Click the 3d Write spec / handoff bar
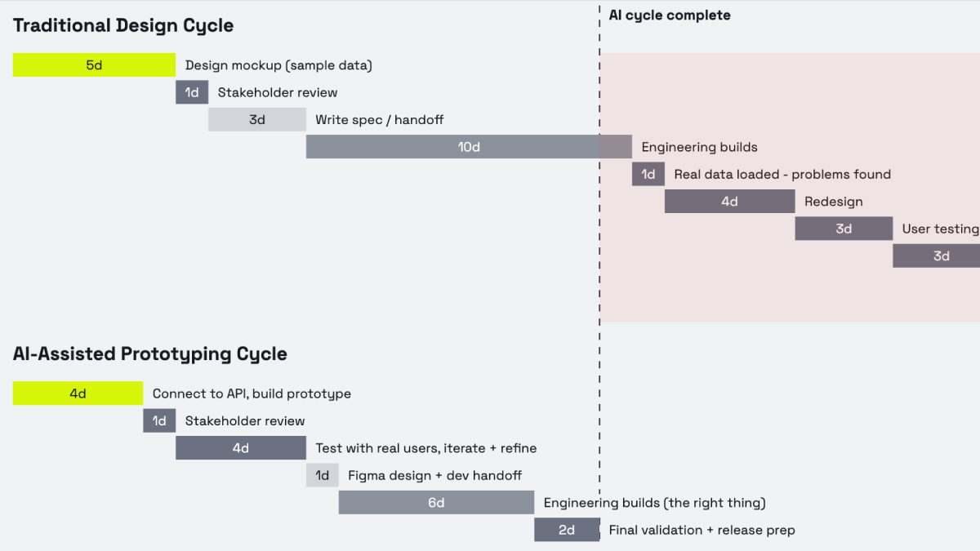The image size is (980, 551). click(257, 120)
